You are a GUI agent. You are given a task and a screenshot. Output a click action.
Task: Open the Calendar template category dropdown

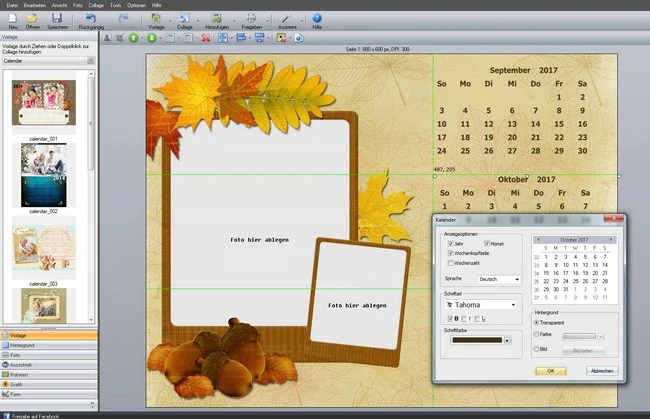(48, 61)
